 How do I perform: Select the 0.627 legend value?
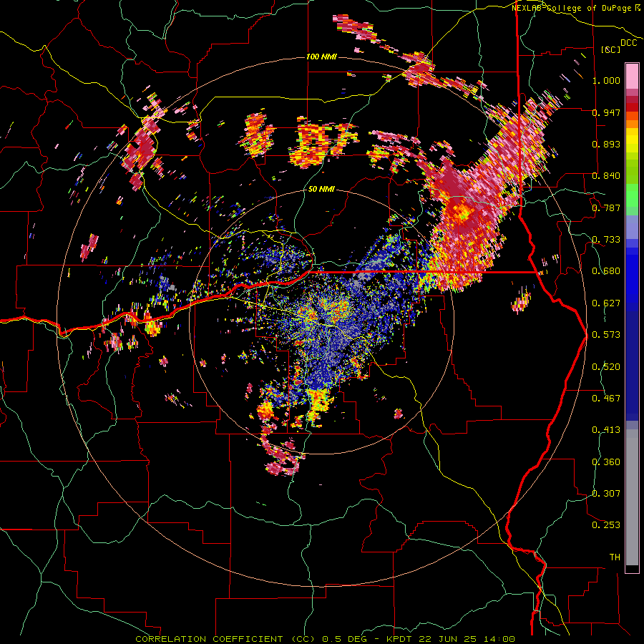pyautogui.click(x=606, y=303)
